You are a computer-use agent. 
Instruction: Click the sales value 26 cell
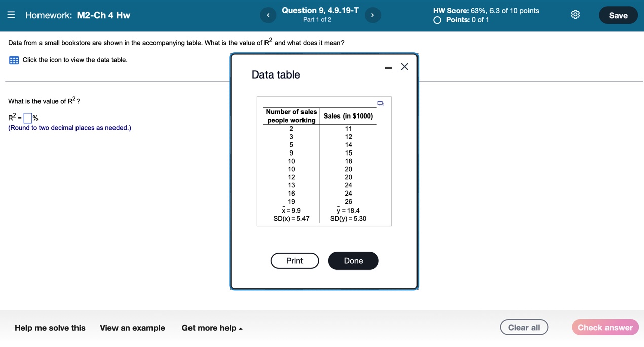[348, 202]
